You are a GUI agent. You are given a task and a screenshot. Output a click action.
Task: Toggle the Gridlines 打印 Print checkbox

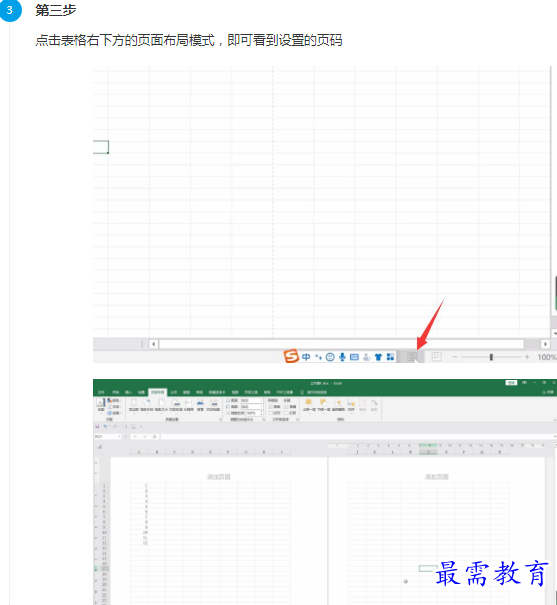270,412
